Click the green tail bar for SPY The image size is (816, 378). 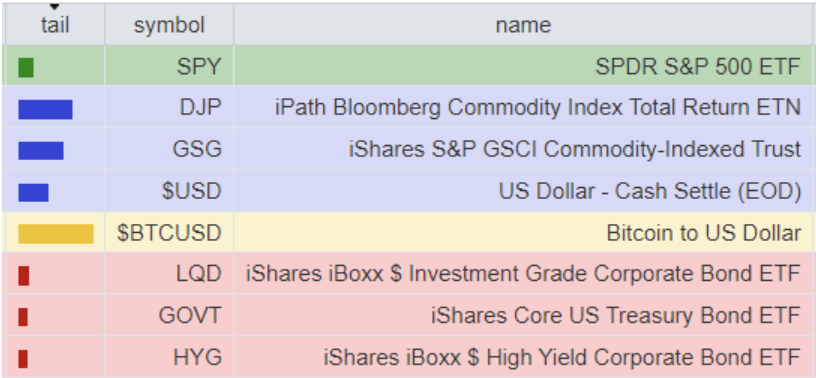[26, 68]
